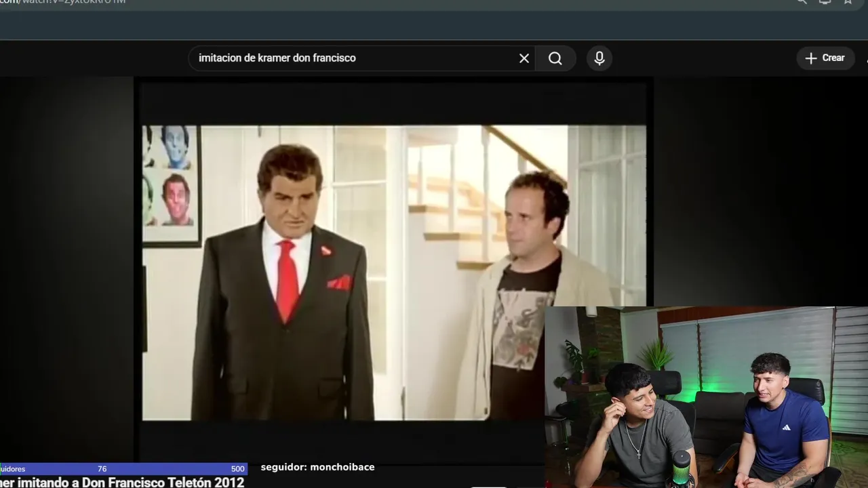Click the magnifier search button
868x488 pixels.
pos(555,58)
